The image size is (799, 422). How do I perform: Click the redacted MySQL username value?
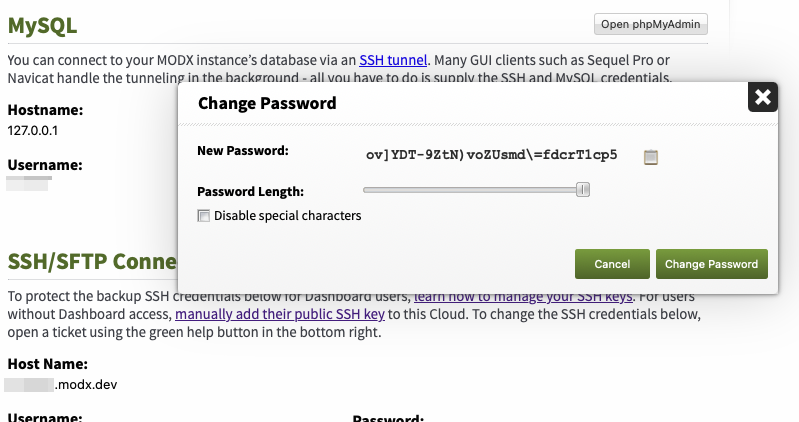(x=28, y=184)
